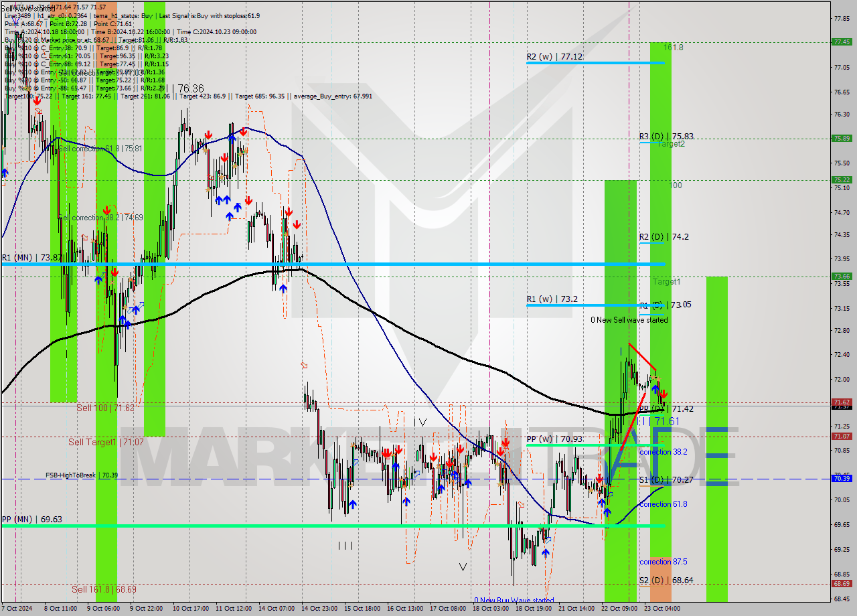Image resolution: width=857 pixels, height=616 pixels.
Task: Select the '22 Oct 09:00' time label
Action: tap(619, 609)
